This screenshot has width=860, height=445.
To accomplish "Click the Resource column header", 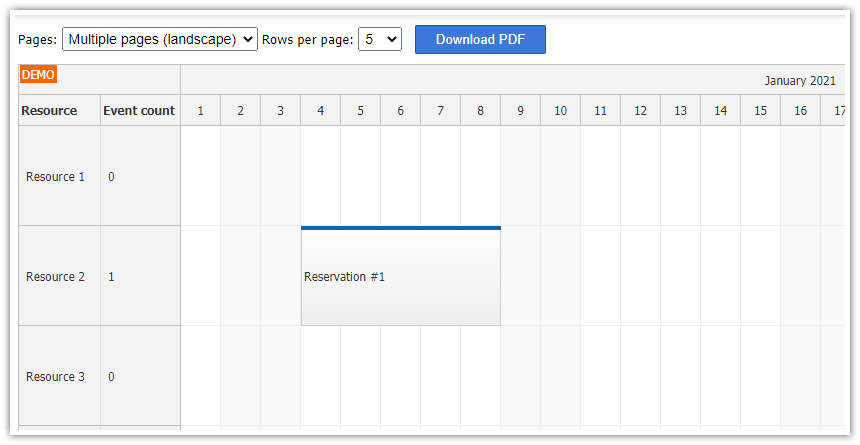I will (x=49, y=110).
